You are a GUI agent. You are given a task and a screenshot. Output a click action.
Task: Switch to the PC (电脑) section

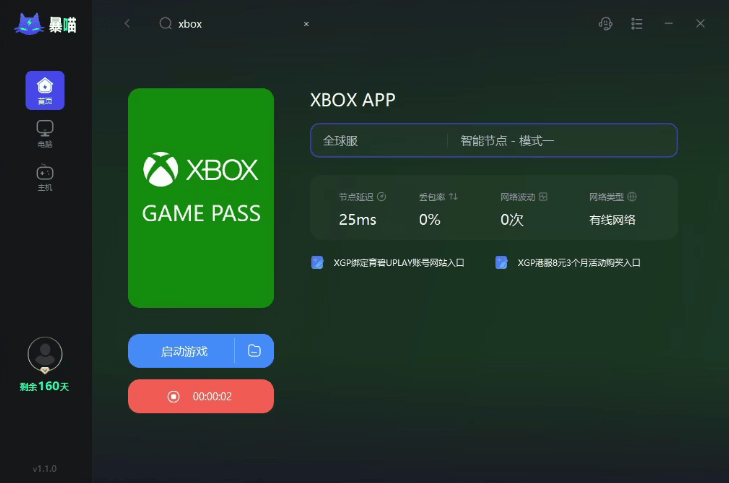pos(45,134)
